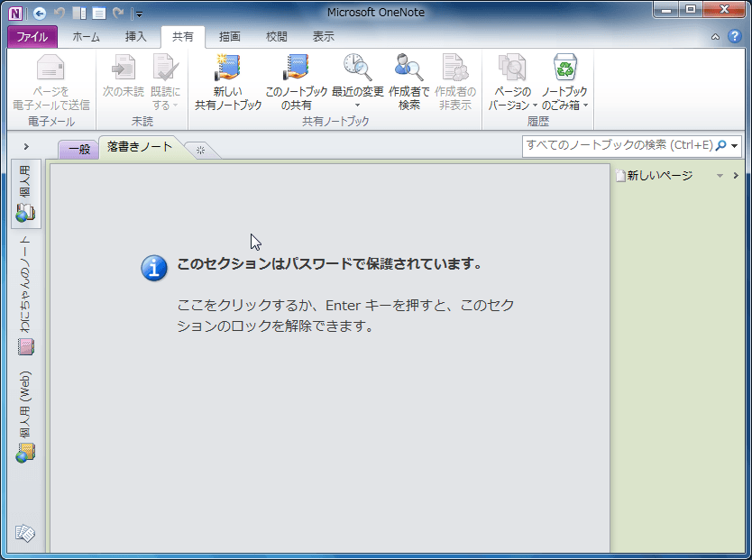The image size is (752, 560).
Task: Click the search magnifier icon
Action: coord(720,145)
